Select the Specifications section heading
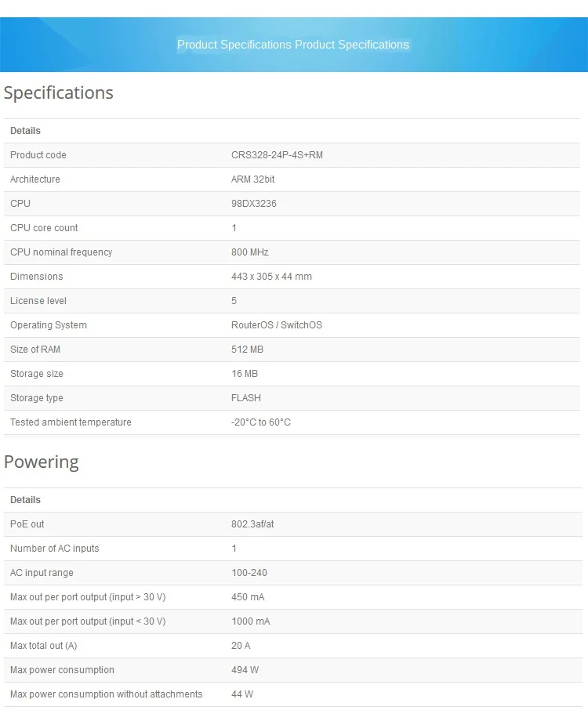The image size is (588, 721). [x=59, y=93]
